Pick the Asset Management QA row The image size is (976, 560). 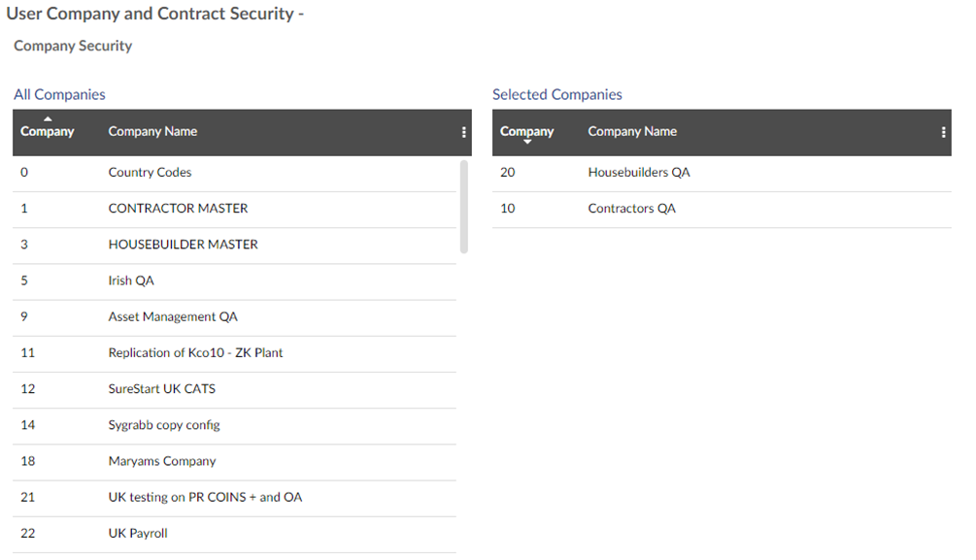pyautogui.click(x=235, y=317)
